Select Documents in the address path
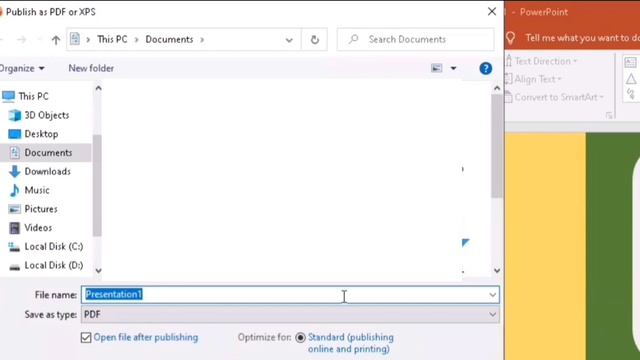The height and width of the screenshot is (360, 640). [169, 39]
